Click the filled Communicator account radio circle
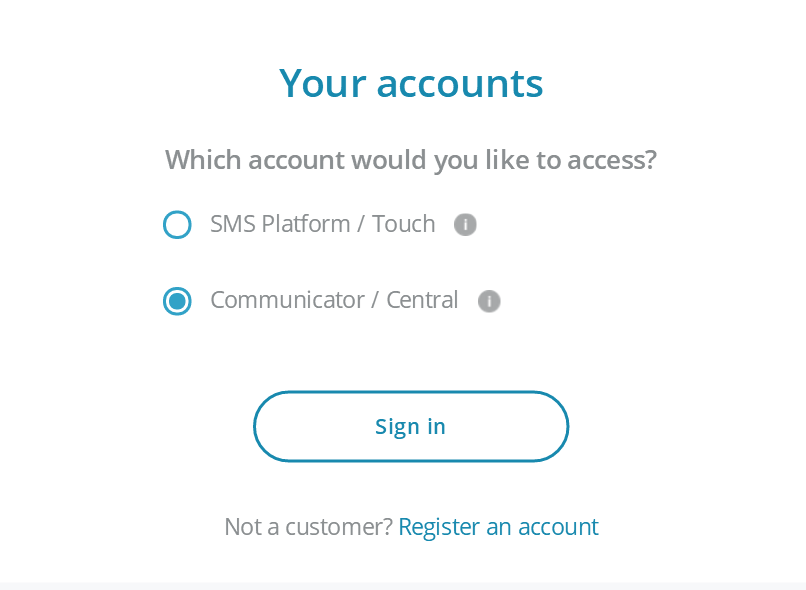Image resolution: width=806 pixels, height=590 pixels. click(177, 301)
